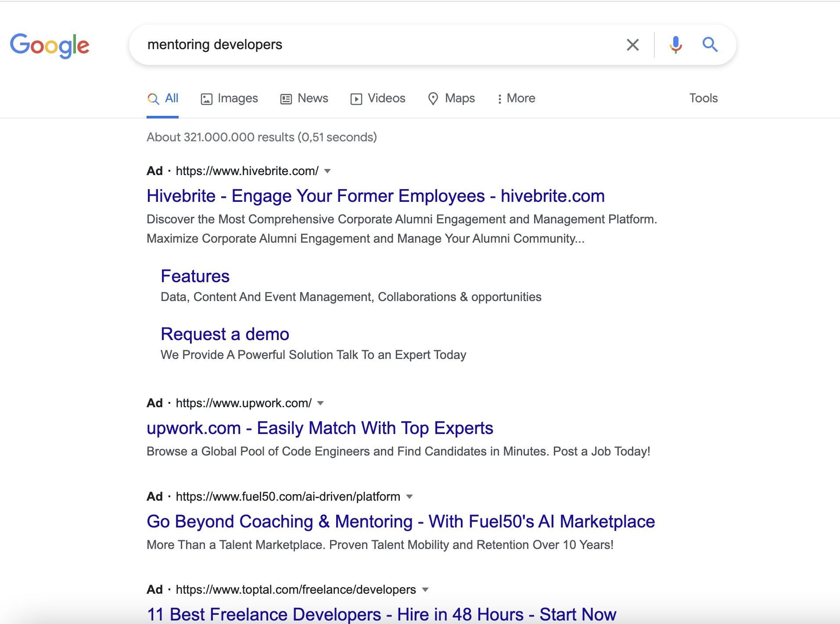Expand the dropdown arrow beside toptal.com URL
The image size is (840, 624).
point(425,590)
